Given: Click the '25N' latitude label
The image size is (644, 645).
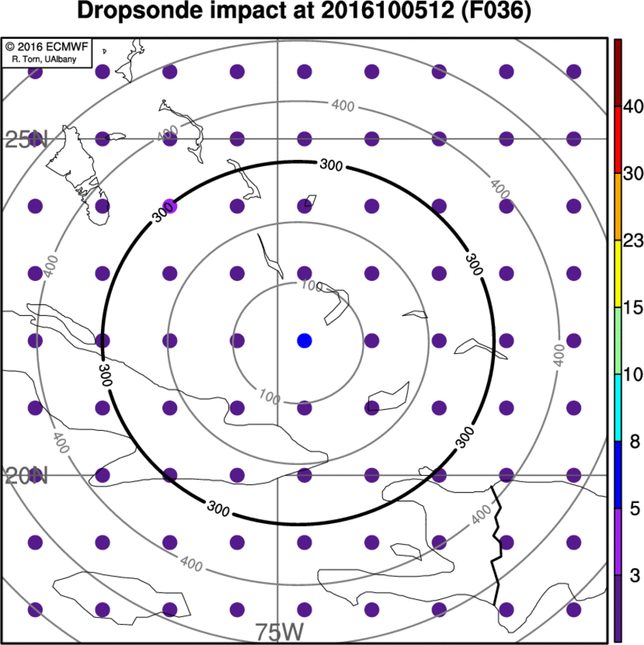Looking at the screenshot, I should tap(27, 140).
